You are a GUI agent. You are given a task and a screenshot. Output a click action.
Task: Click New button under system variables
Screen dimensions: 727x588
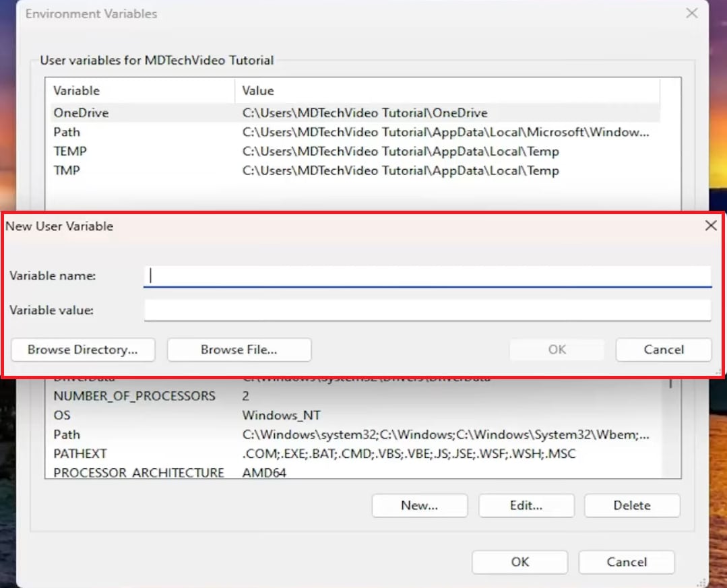click(x=420, y=506)
